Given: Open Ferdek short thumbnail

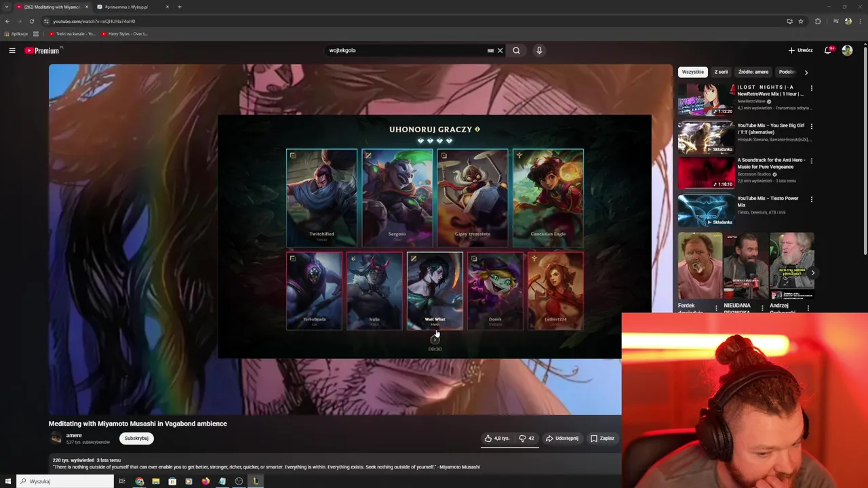Looking at the screenshot, I should coord(700,266).
